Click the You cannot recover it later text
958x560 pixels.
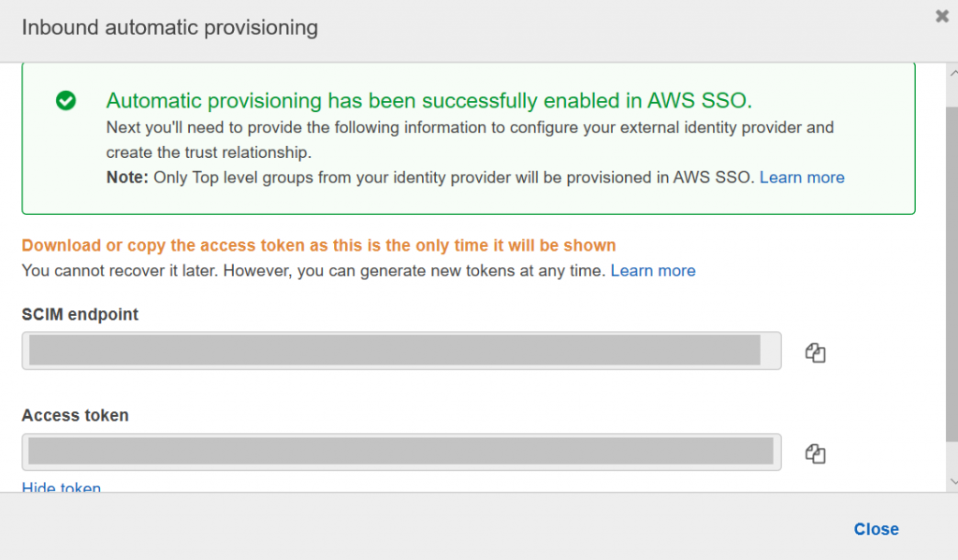coord(314,270)
